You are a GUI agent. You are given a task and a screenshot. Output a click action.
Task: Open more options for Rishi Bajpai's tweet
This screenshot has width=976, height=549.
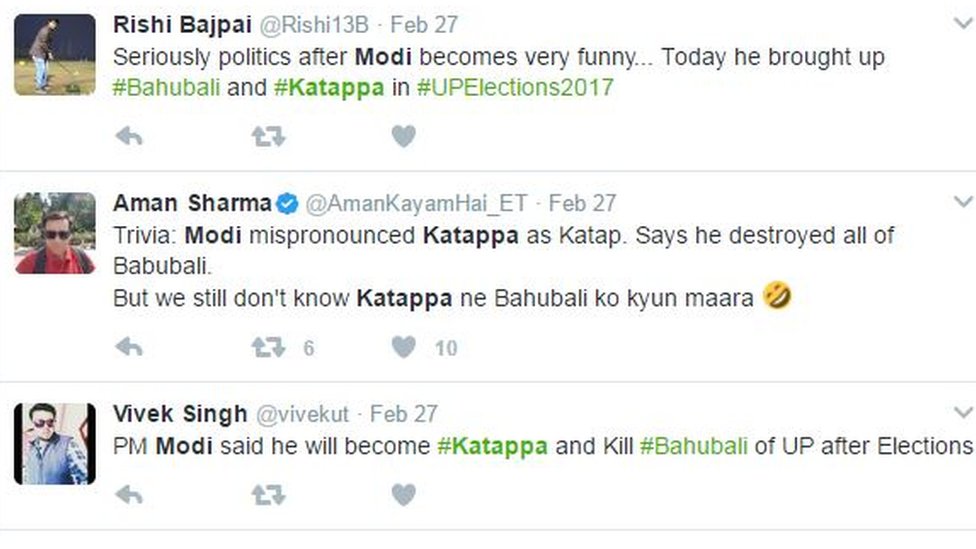pyautogui.click(x=962, y=25)
